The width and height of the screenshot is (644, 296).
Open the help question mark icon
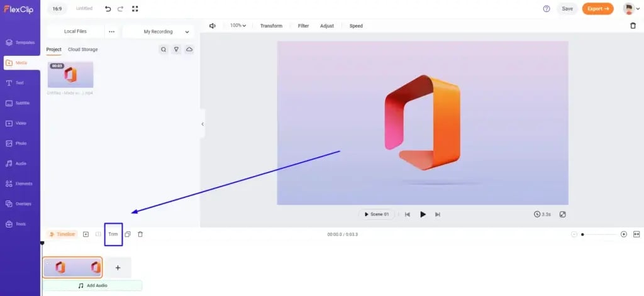coord(547,9)
